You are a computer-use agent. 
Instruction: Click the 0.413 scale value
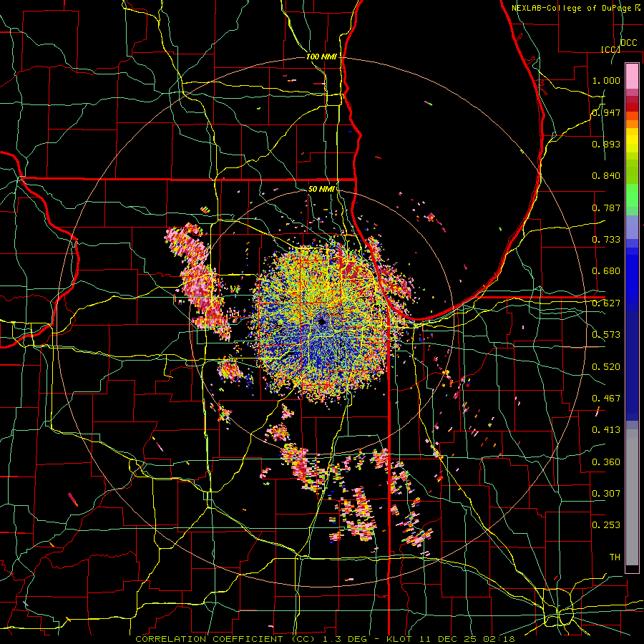pyautogui.click(x=606, y=430)
